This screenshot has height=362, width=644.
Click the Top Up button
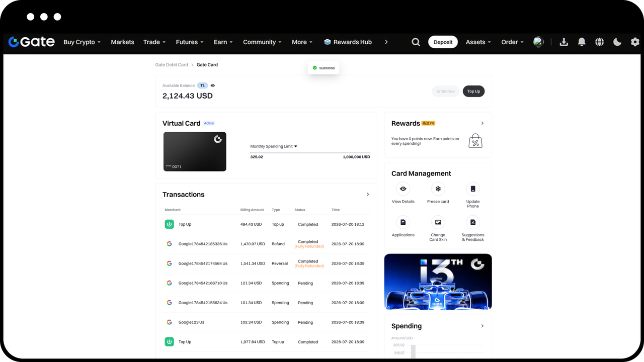coord(473,92)
